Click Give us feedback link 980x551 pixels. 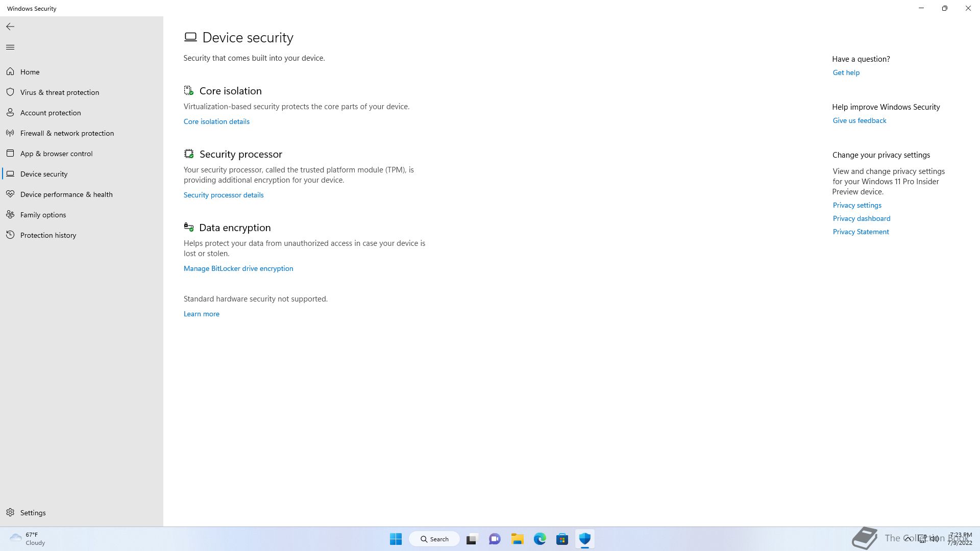point(860,120)
